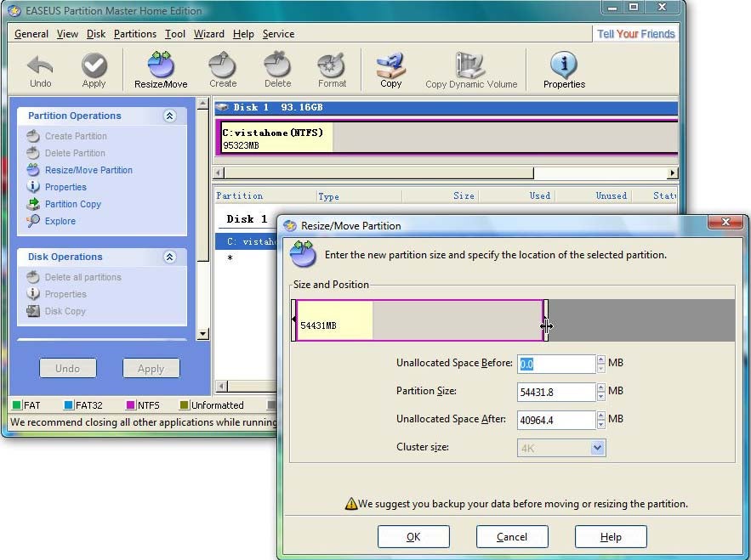Open the Help menu
This screenshot has width=751, height=560.
coord(243,34)
